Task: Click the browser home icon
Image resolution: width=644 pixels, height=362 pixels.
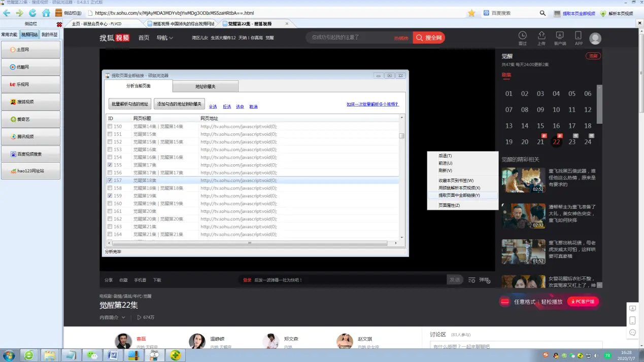Action: click(x=46, y=13)
